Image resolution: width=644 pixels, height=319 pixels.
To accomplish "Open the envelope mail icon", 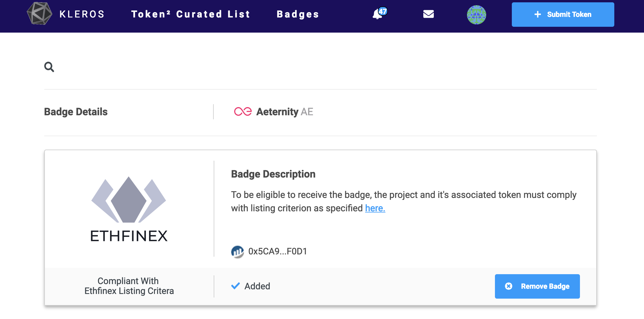I will [x=428, y=14].
